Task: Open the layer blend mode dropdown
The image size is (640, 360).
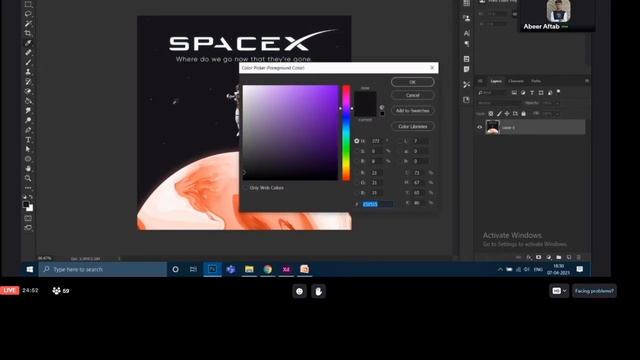Action: pyautogui.click(x=500, y=103)
